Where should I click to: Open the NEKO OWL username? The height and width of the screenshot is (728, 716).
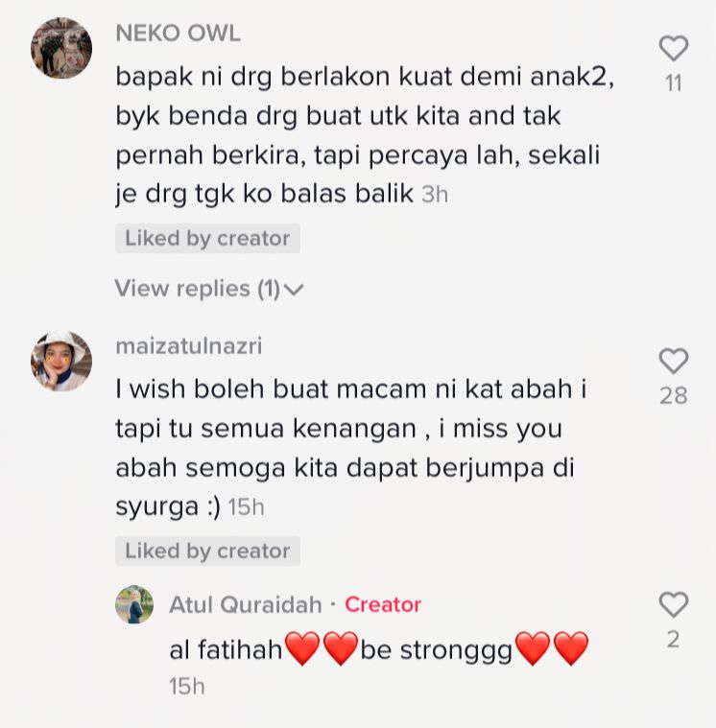[178, 34]
